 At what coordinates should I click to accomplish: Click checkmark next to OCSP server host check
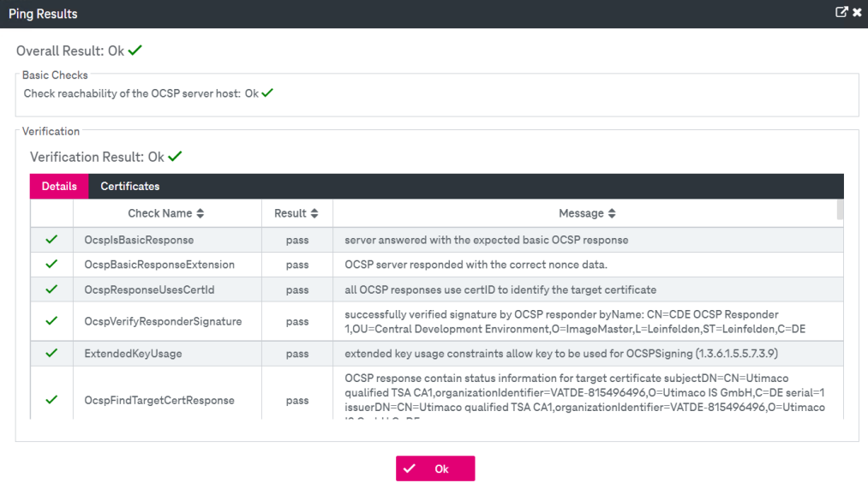click(x=267, y=92)
